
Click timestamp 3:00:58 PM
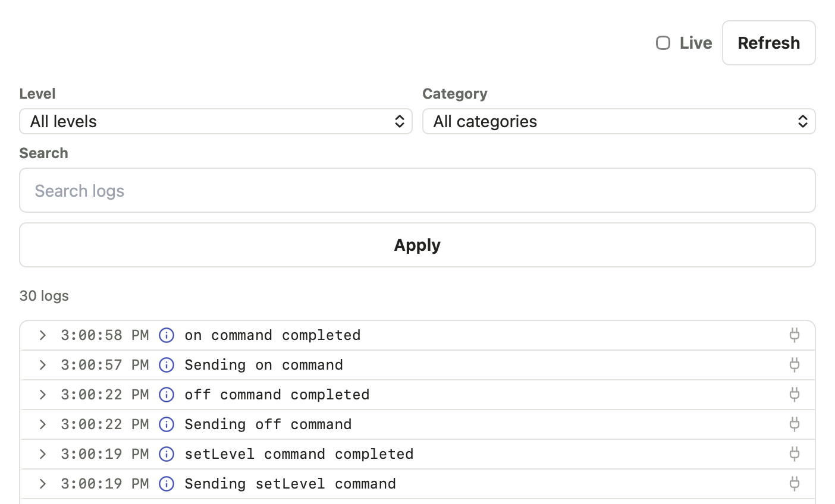105,335
